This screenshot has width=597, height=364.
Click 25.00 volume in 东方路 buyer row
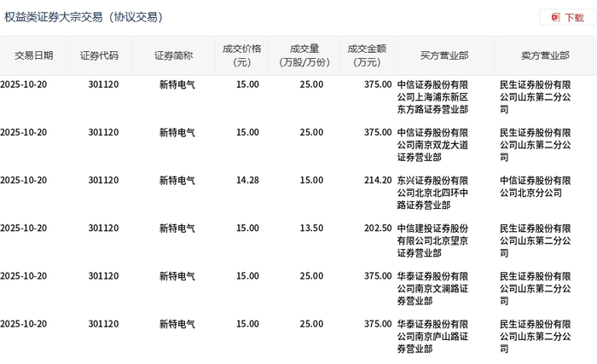(x=311, y=84)
